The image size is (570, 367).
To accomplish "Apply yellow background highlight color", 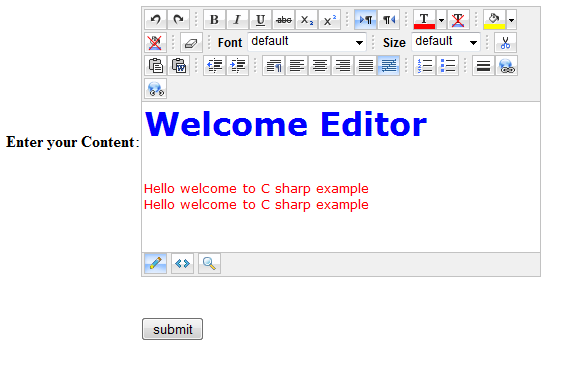I will [x=494, y=20].
